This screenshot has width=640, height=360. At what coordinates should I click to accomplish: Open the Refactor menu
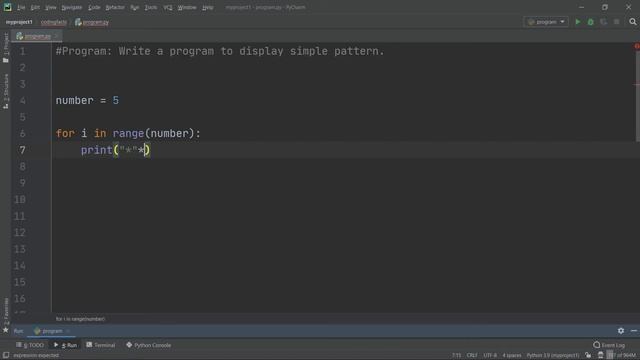pos(115,7)
